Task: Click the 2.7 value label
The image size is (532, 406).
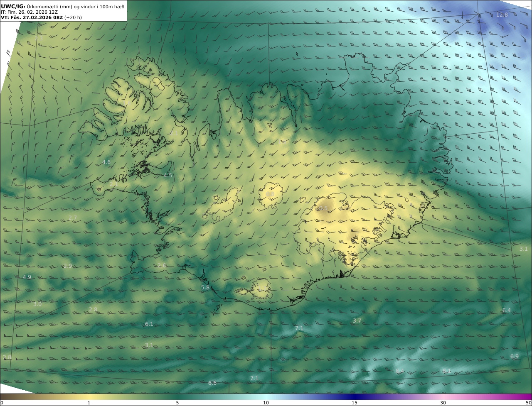Action: (x=73, y=218)
